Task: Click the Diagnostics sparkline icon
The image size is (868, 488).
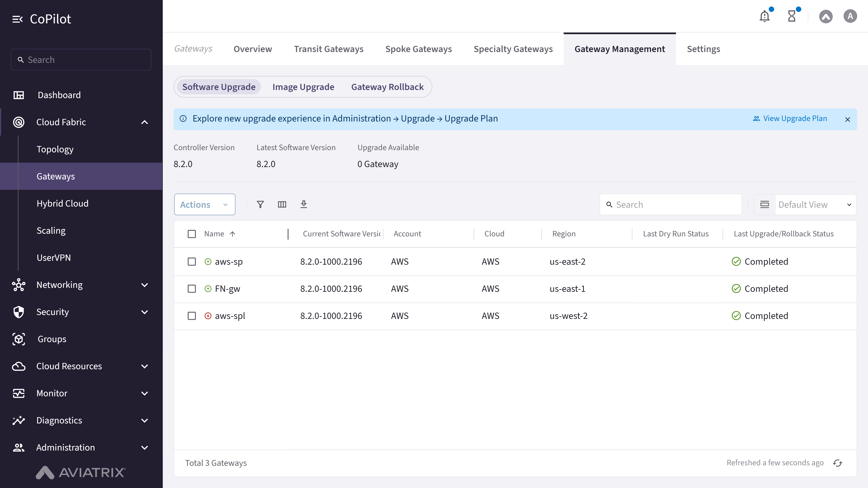Action: pyautogui.click(x=18, y=420)
